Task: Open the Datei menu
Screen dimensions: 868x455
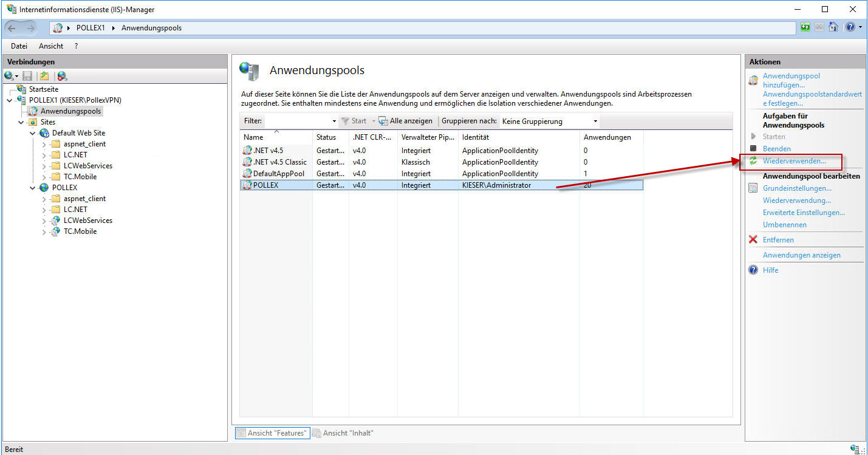Action: pos(19,46)
